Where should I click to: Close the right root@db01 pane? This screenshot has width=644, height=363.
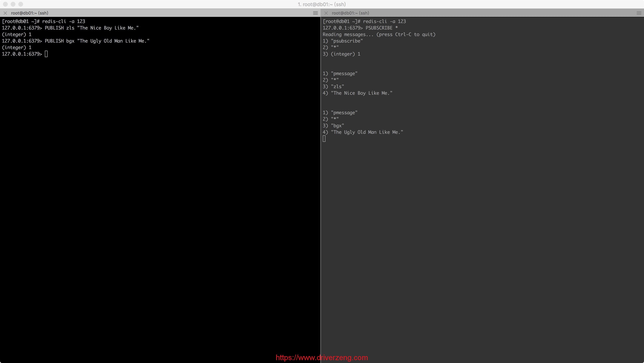[326, 13]
